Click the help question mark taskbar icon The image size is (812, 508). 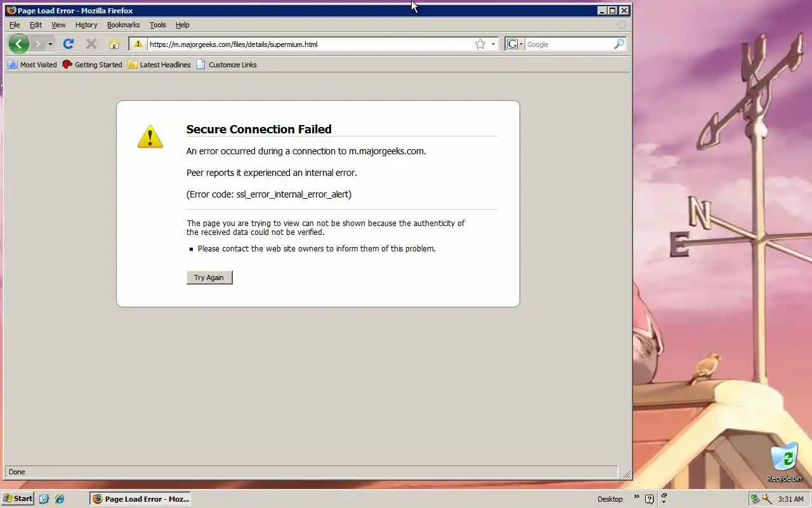[x=650, y=499]
